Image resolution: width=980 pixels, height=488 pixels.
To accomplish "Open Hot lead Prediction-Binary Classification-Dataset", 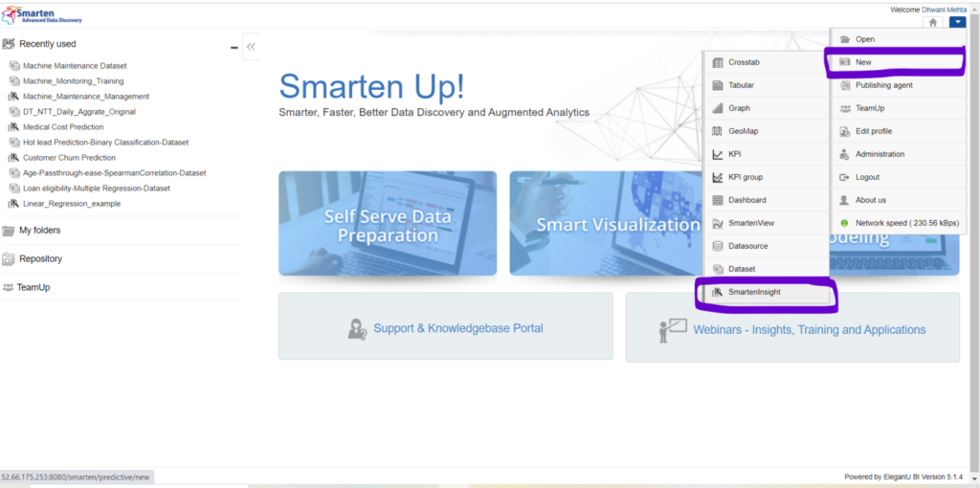I will (105, 143).
